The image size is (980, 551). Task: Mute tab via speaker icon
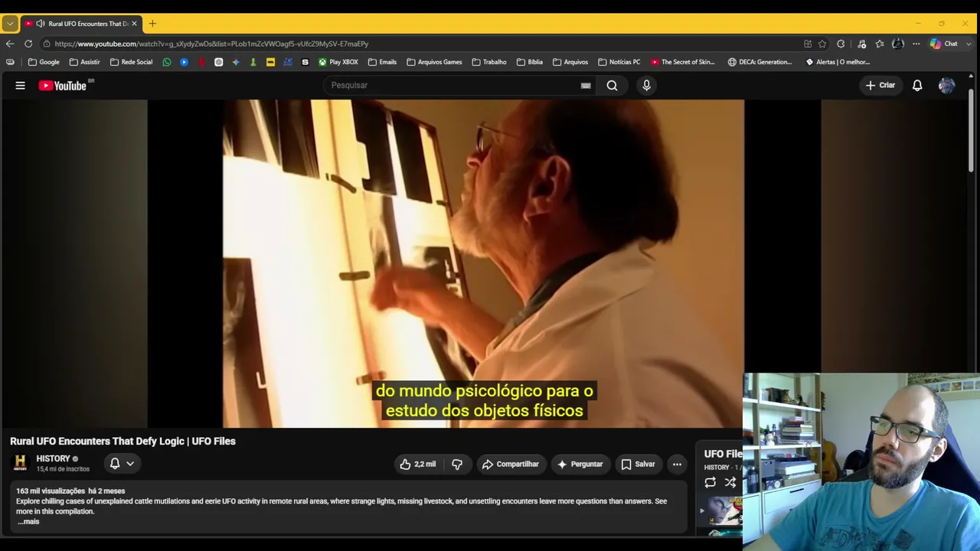tap(41, 24)
